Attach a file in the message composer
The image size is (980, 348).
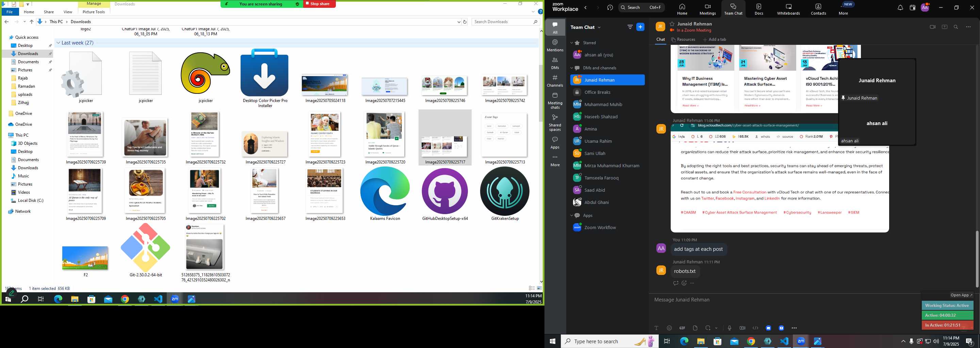point(695,328)
